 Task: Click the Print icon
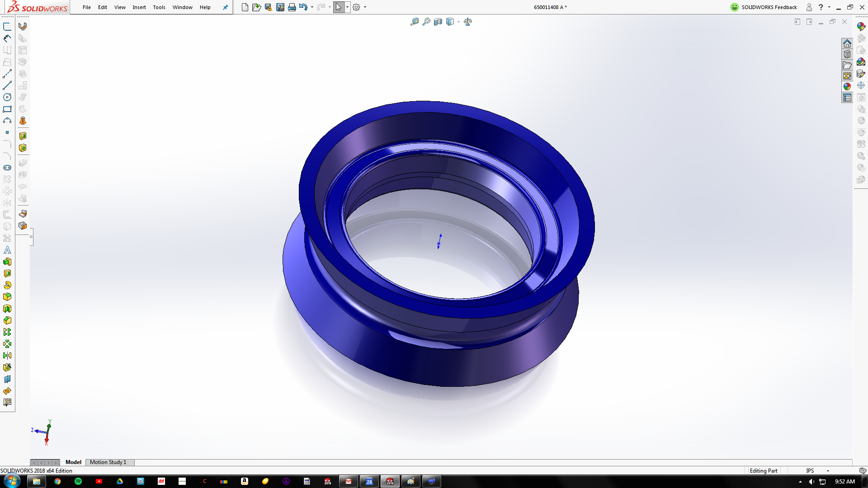pos(292,7)
